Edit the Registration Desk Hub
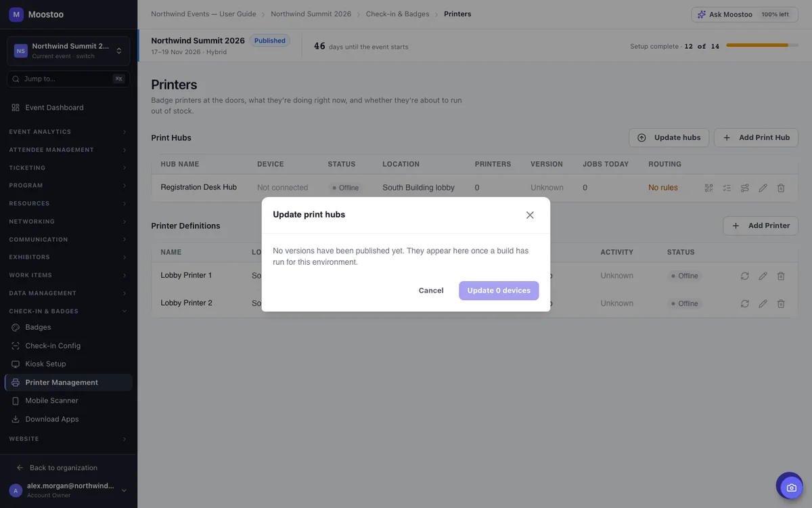The width and height of the screenshot is (812, 508). click(763, 188)
